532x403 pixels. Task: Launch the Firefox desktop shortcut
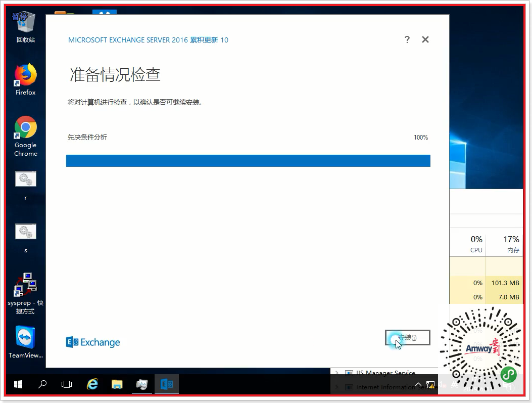[x=25, y=79]
